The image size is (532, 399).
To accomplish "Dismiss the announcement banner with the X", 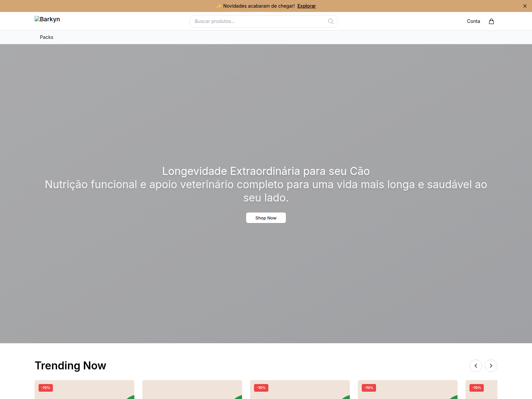I will point(525,6).
